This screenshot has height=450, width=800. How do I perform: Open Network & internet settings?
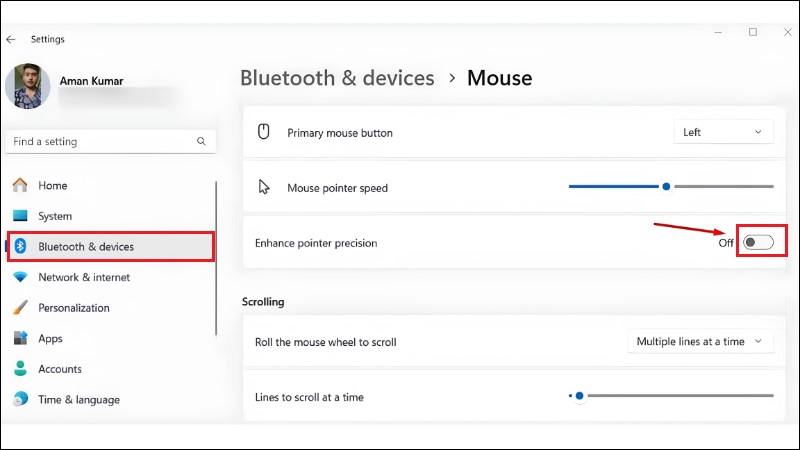pos(111,277)
